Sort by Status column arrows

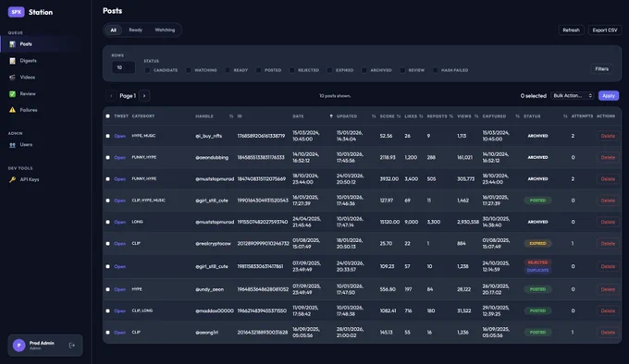tap(565, 116)
